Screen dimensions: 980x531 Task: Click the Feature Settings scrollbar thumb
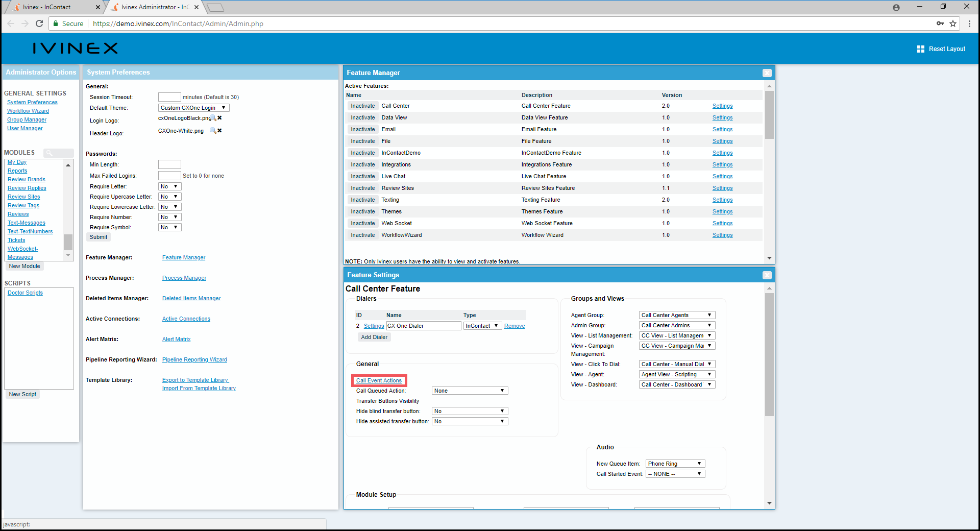tap(769, 354)
